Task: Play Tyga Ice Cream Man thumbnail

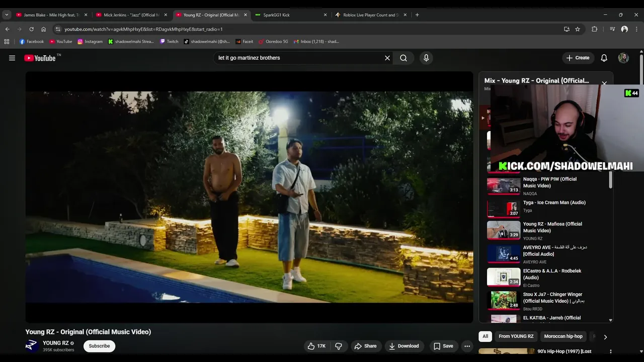Action: tap(504, 208)
